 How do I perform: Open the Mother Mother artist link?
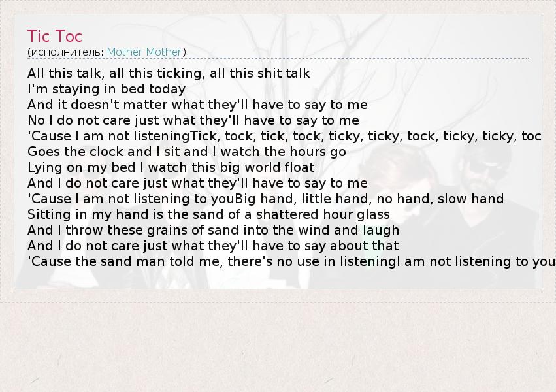144,52
